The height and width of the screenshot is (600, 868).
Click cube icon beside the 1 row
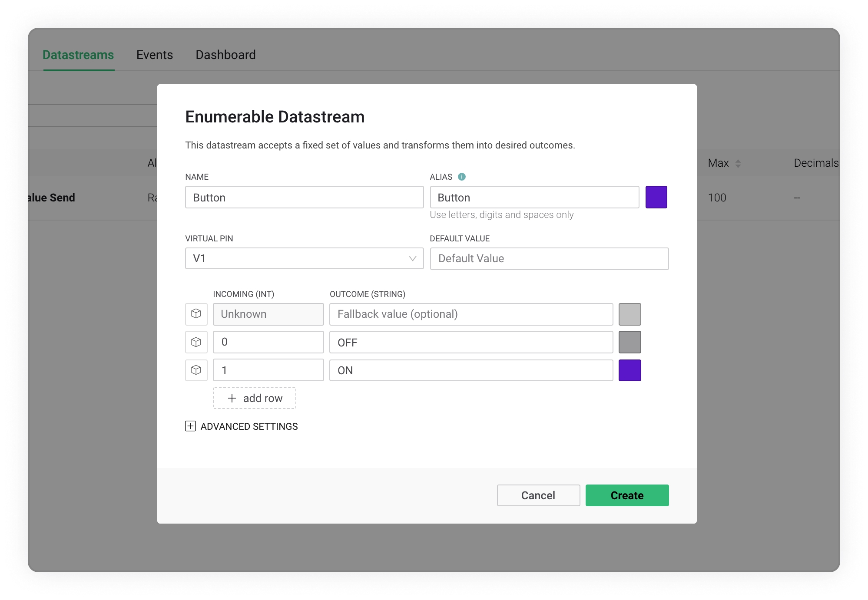[196, 370]
